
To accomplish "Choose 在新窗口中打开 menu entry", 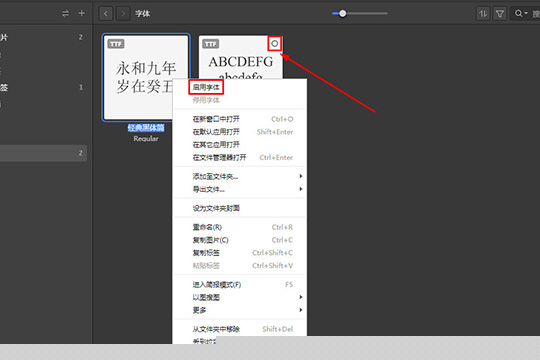I will [240, 119].
